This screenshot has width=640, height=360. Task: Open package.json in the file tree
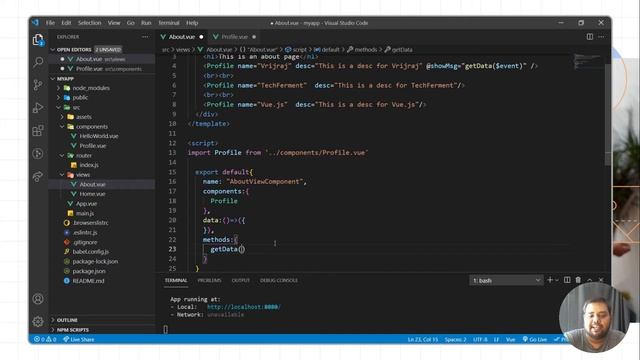point(89,271)
